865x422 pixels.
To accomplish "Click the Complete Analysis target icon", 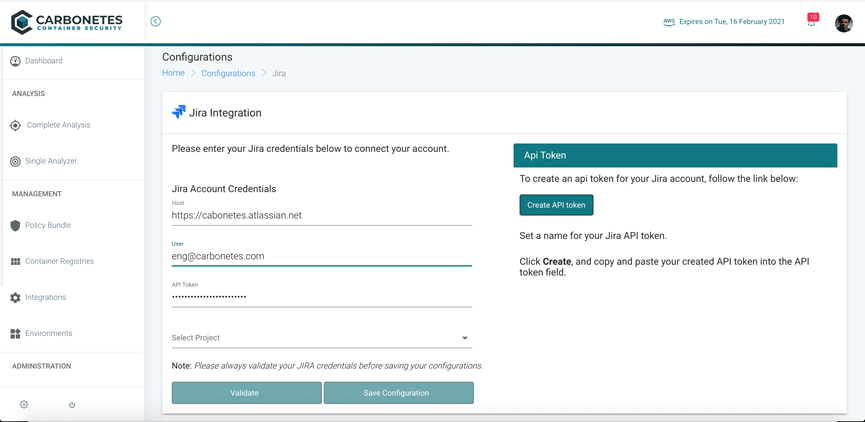I will point(15,125).
